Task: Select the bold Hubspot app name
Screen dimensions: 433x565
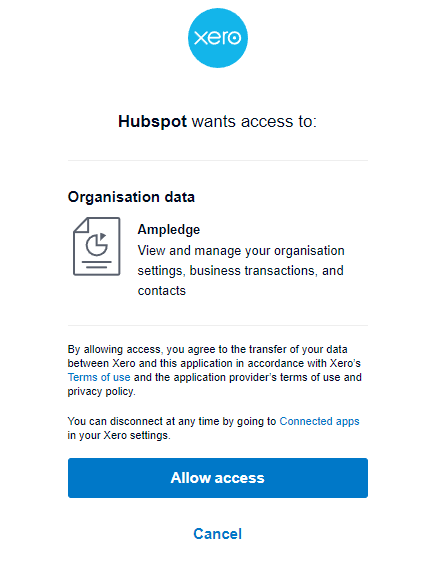Action: tap(152, 122)
